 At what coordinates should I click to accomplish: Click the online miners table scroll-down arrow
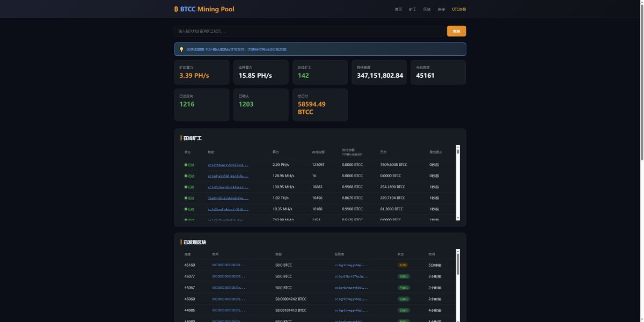click(x=458, y=218)
